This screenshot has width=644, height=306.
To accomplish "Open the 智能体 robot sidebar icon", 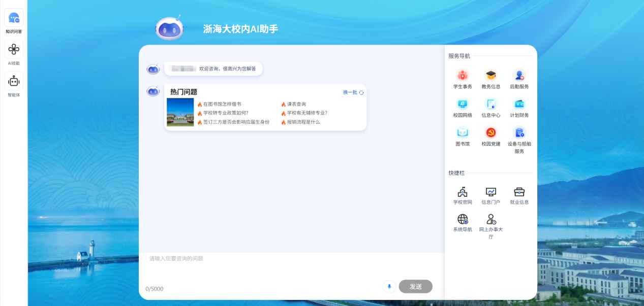I will click(x=14, y=81).
